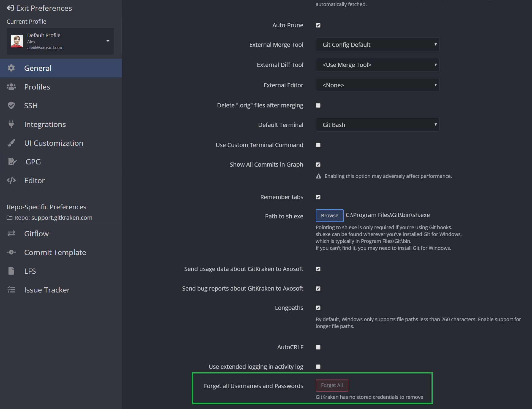Click the Issue Tracker list icon
This screenshot has width=532, height=409.
[11, 290]
